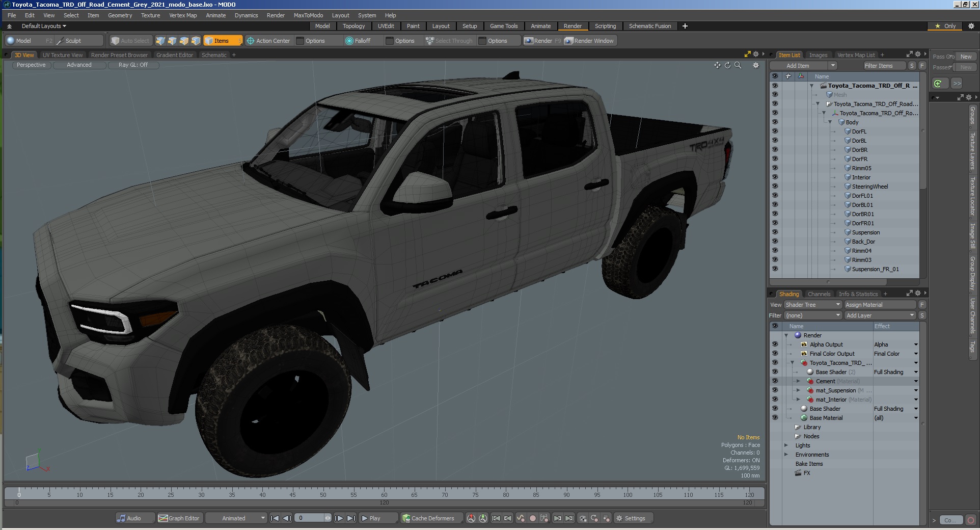Toggle Select Through Options checkbox

click(482, 41)
